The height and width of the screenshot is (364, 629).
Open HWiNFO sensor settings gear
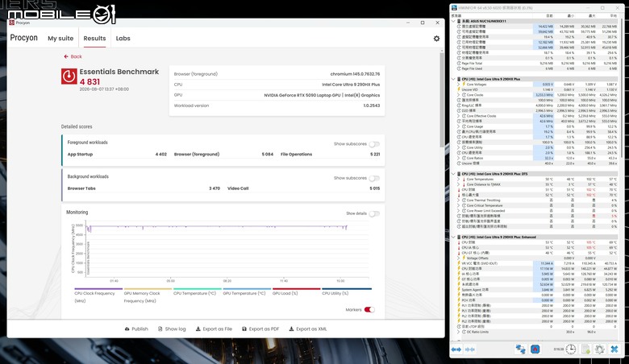(x=600, y=350)
